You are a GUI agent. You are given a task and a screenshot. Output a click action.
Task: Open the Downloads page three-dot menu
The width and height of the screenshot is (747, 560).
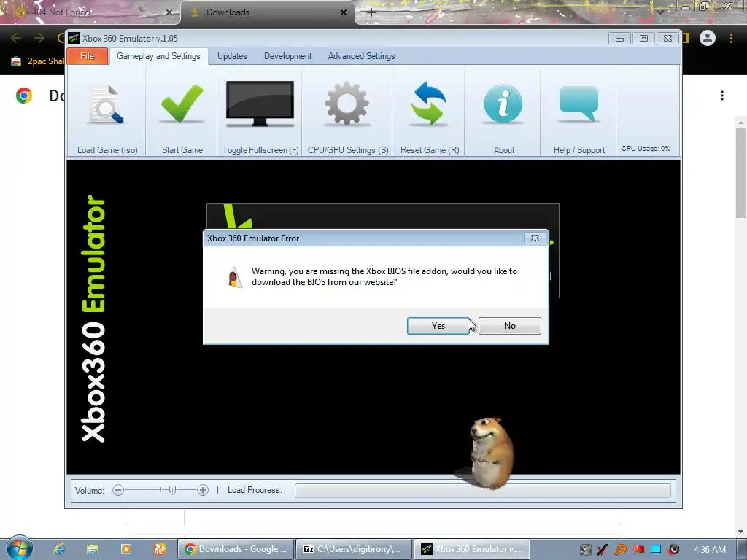(x=722, y=96)
